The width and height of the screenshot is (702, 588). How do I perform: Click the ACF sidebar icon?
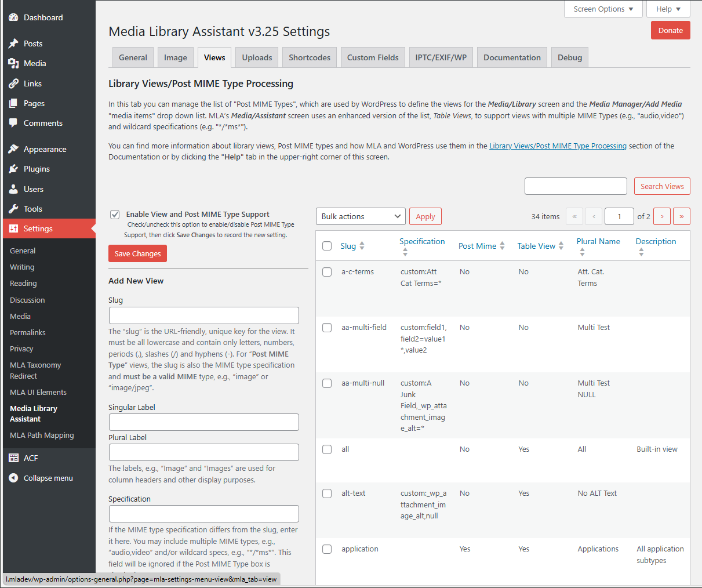pyautogui.click(x=14, y=458)
